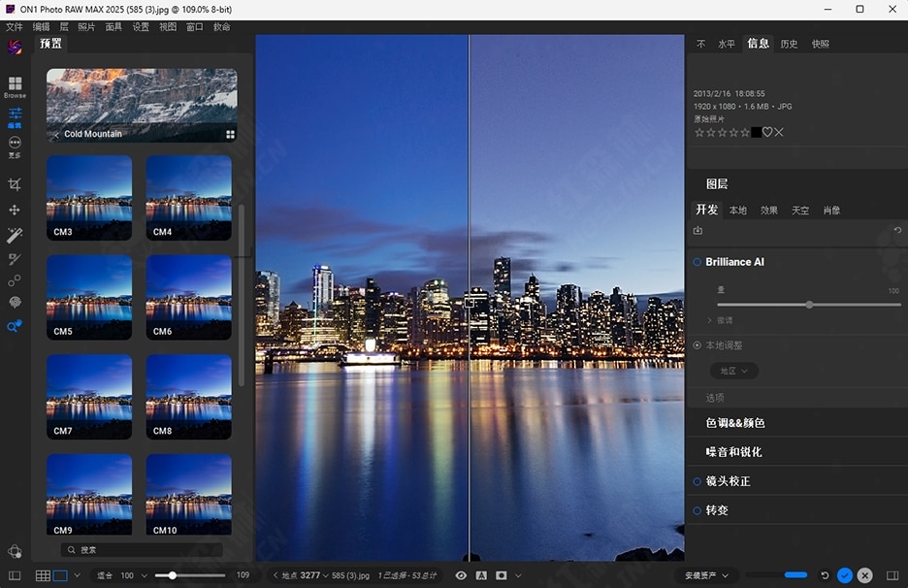Open the 地区 region dropdown
The image size is (908, 588).
tap(733, 371)
